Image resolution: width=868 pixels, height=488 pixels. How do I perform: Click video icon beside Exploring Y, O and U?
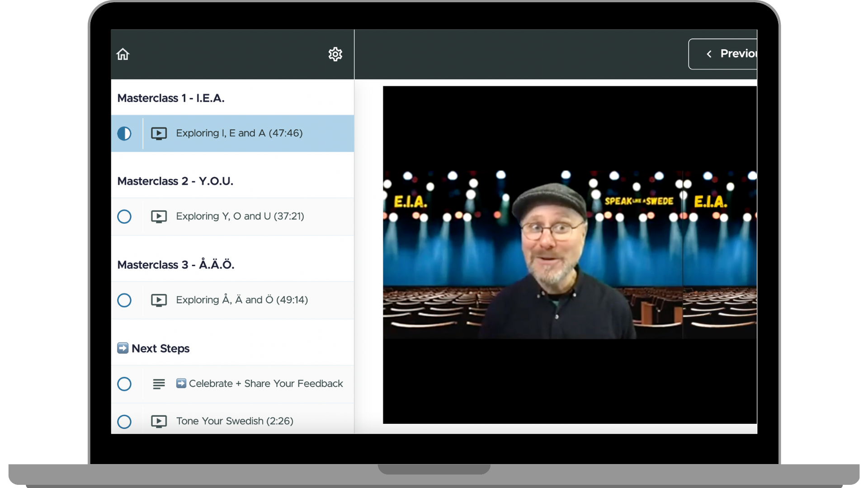[159, 216]
